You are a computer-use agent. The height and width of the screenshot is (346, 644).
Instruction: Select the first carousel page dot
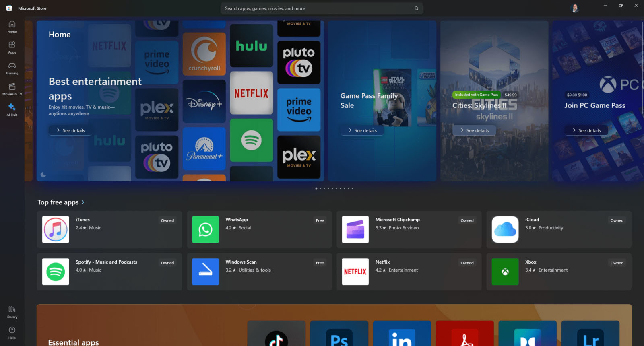pyautogui.click(x=316, y=189)
